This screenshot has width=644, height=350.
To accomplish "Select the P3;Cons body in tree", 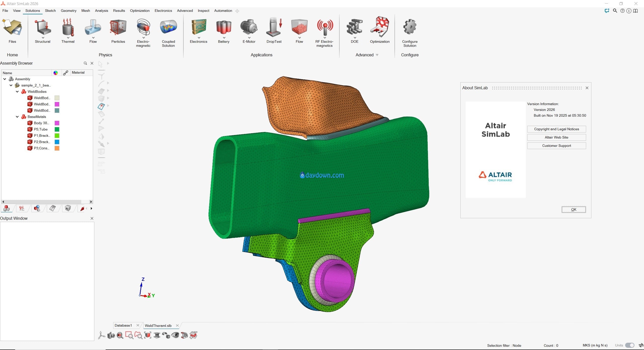I will pyautogui.click(x=41, y=148).
